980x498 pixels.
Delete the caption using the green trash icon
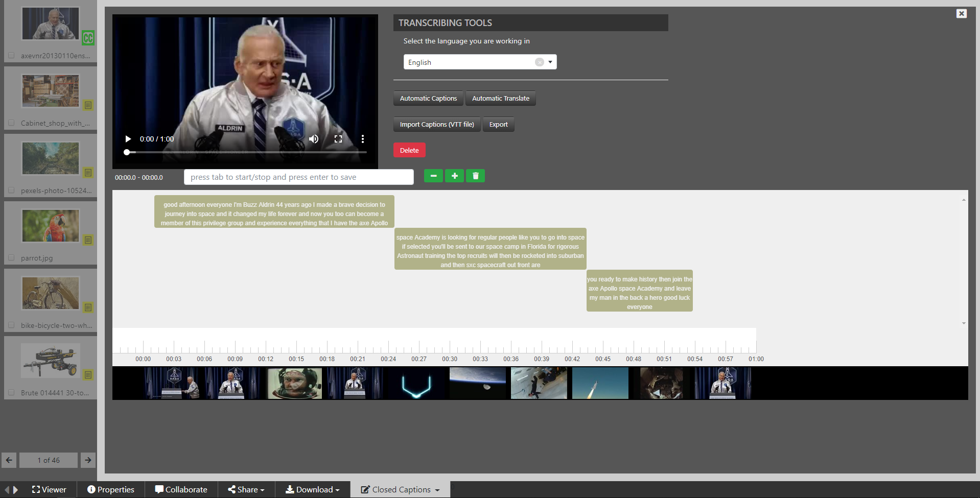point(475,176)
